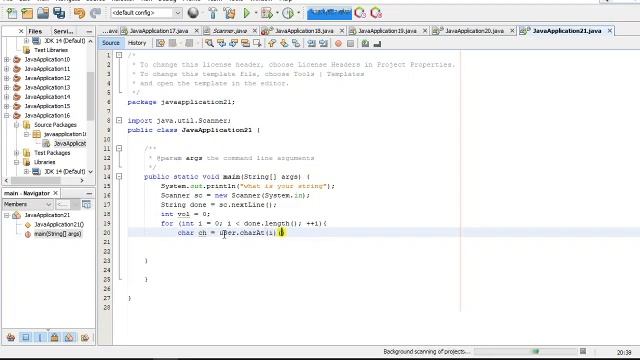
Task: Click the Build Project hammer icon
Action: tap(213, 13)
